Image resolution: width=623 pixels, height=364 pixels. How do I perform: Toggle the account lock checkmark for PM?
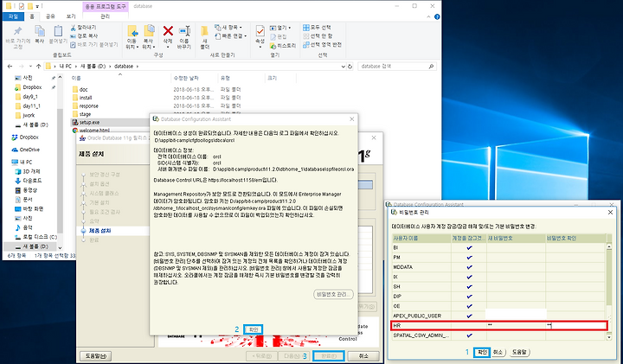469,258
